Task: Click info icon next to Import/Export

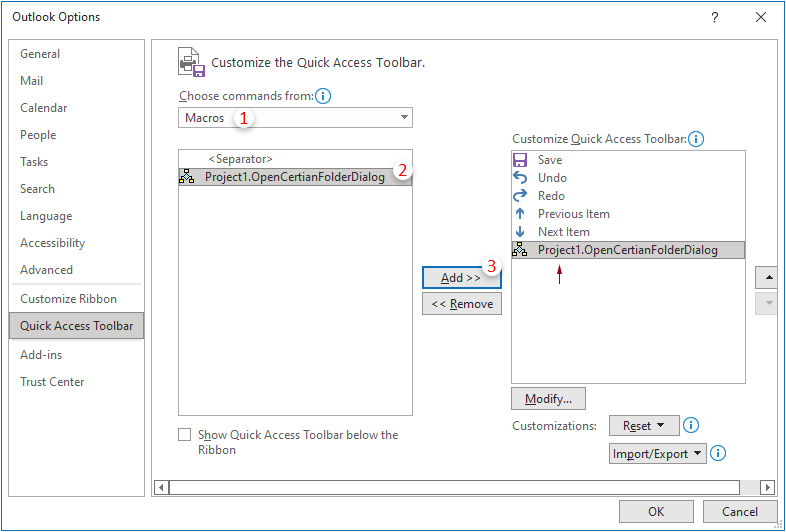Action: pos(717,454)
